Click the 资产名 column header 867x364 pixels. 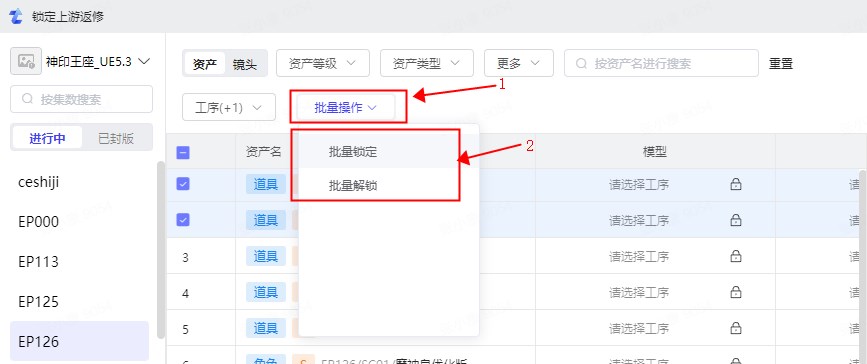pyautogui.click(x=264, y=152)
